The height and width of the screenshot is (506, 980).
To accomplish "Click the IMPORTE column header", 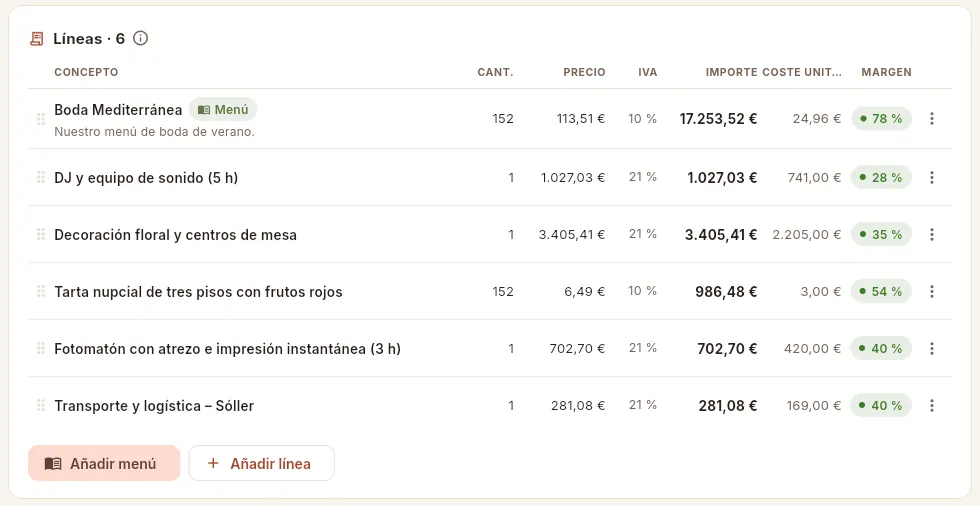I will (x=731, y=72).
